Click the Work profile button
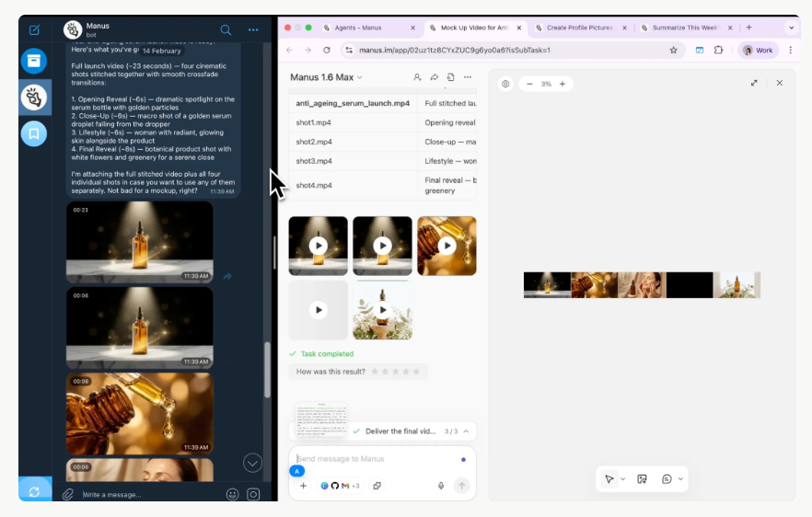 [x=760, y=51]
